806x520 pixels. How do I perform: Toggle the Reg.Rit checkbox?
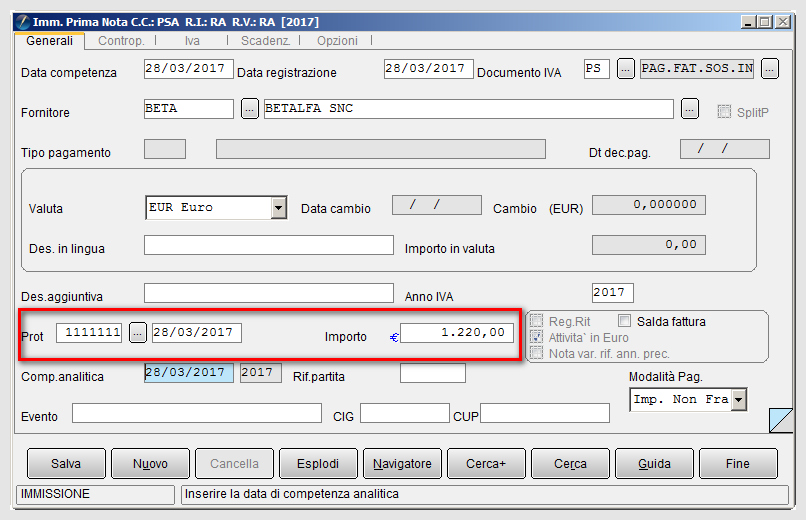tap(536, 321)
